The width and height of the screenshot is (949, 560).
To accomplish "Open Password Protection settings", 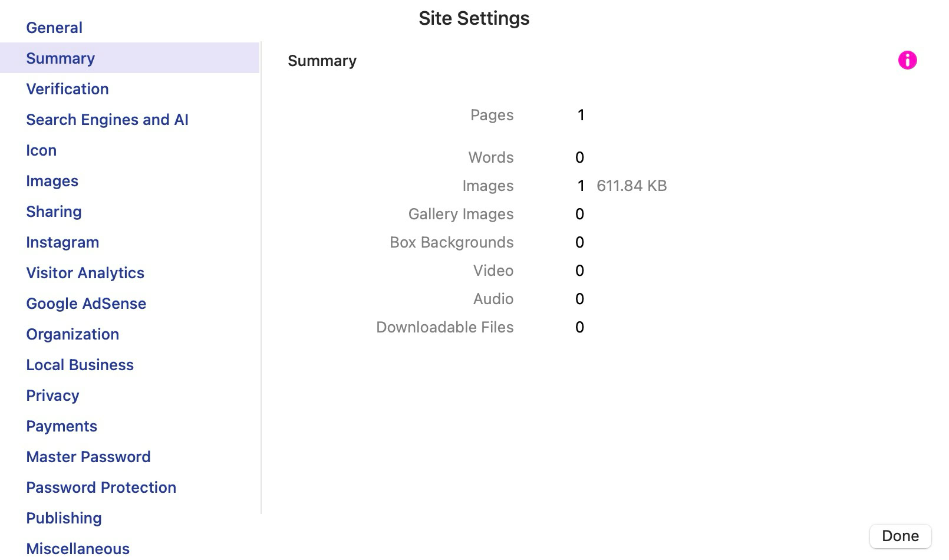I will pos(101,487).
